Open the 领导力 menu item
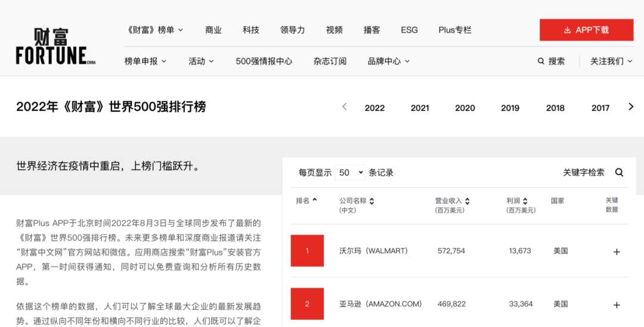Viewport: 644px width, 327px height. (x=292, y=30)
